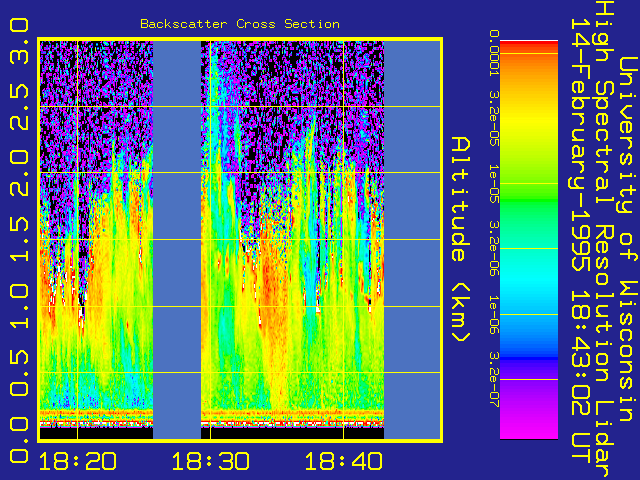Click the 2.0 altitude axis value
Image resolution: width=640 pixels, height=480 pixels.
point(19,173)
